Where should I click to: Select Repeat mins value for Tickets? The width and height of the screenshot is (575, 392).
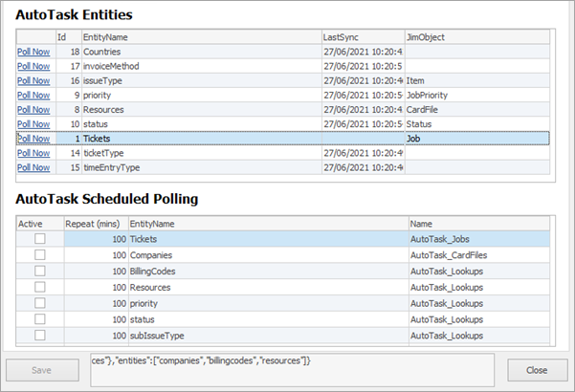tap(97, 239)
